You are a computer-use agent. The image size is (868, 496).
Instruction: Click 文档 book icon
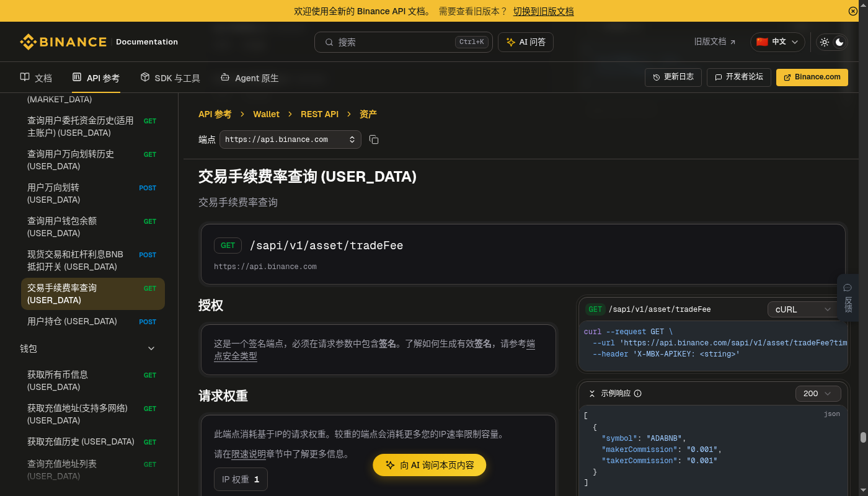[x=25, y=77]
